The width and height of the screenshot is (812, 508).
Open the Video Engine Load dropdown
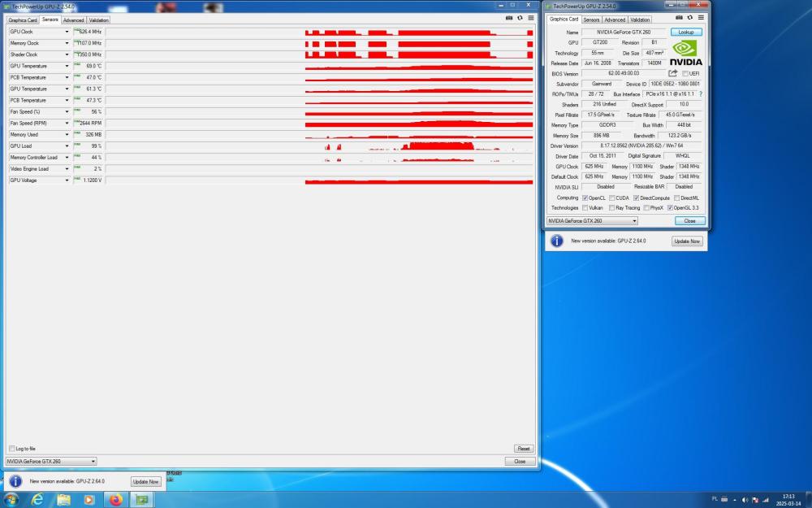tap(67, 168)
